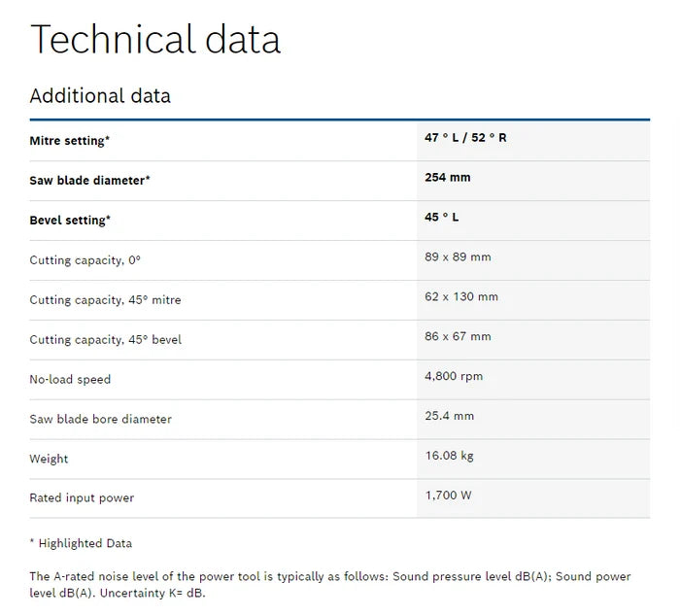
Task: Select Cutting capacity, 45° bevel label
Action: tap(105, 340)
